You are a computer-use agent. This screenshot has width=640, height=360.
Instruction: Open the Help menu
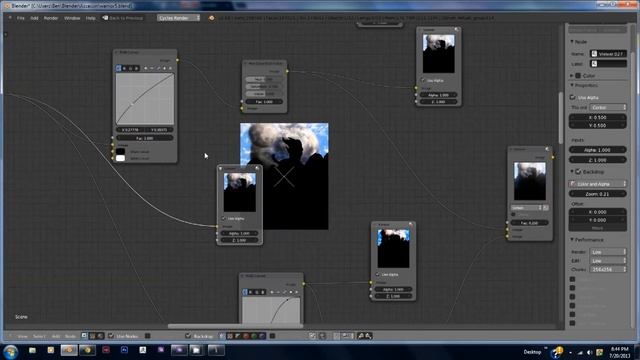(90, 18)
